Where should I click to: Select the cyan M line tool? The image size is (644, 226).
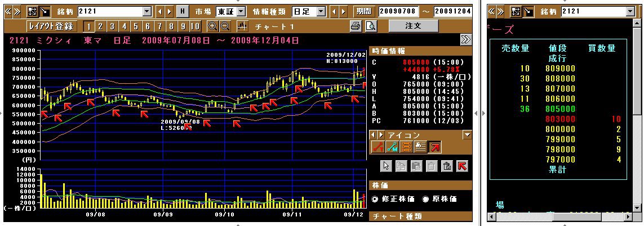392,146
